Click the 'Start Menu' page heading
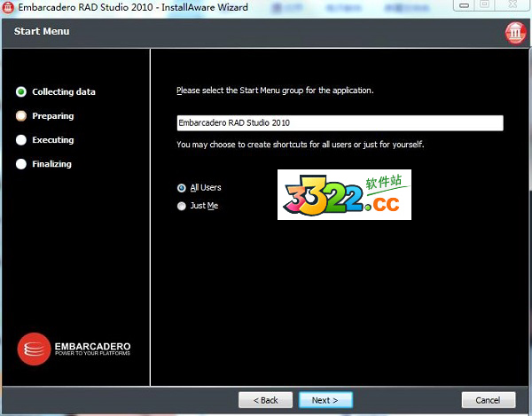Viewport: 532px width, 416px height. (42, 31)
